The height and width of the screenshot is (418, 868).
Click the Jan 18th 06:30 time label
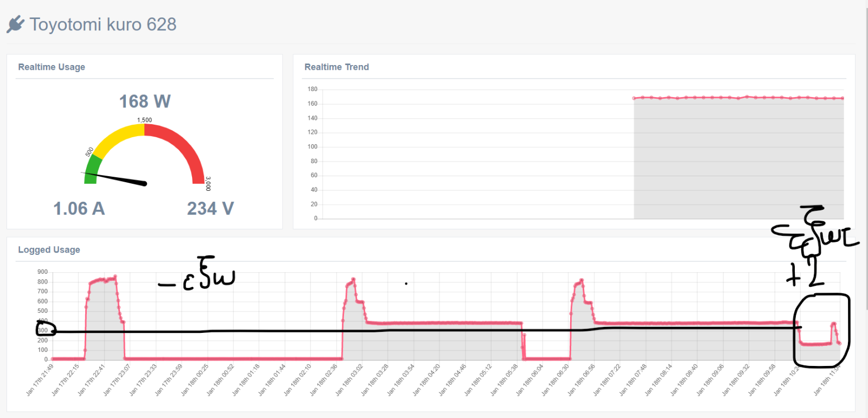tap(556, 380)
